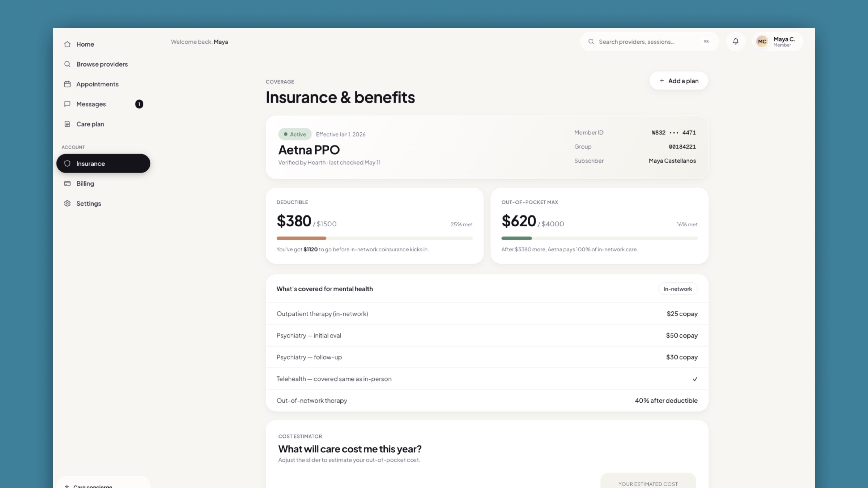Select the Out-of-network therapy row
Image resolution: width=868 pixels, height=488 pixels.
point(487,401)
